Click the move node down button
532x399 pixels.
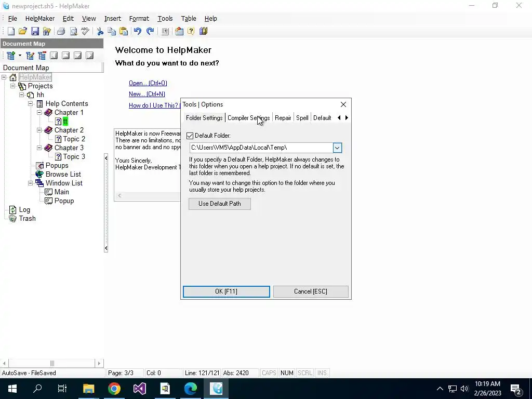77,55
